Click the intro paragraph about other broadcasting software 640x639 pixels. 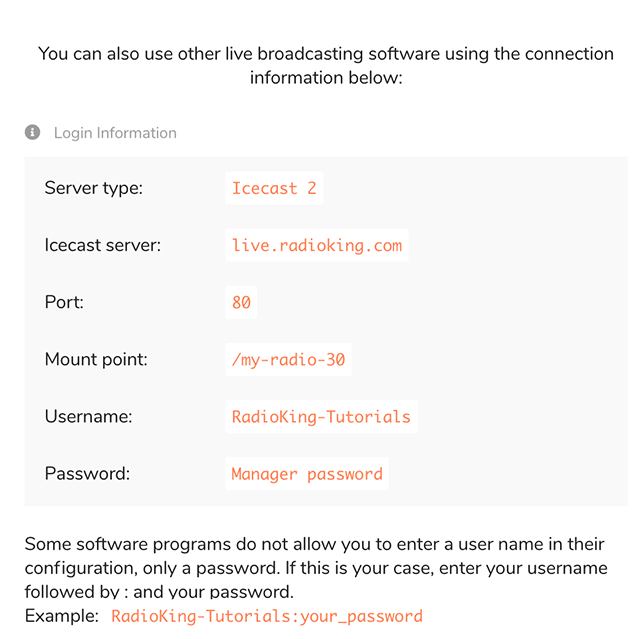pos(326,65)
